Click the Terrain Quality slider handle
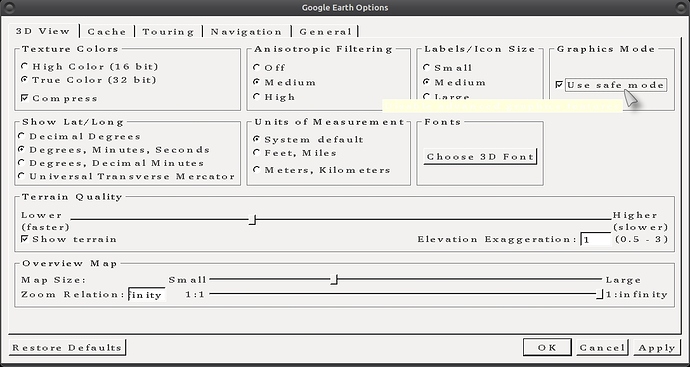The height and width of the screenshot is (367, 690). click(x=253, y=219)
